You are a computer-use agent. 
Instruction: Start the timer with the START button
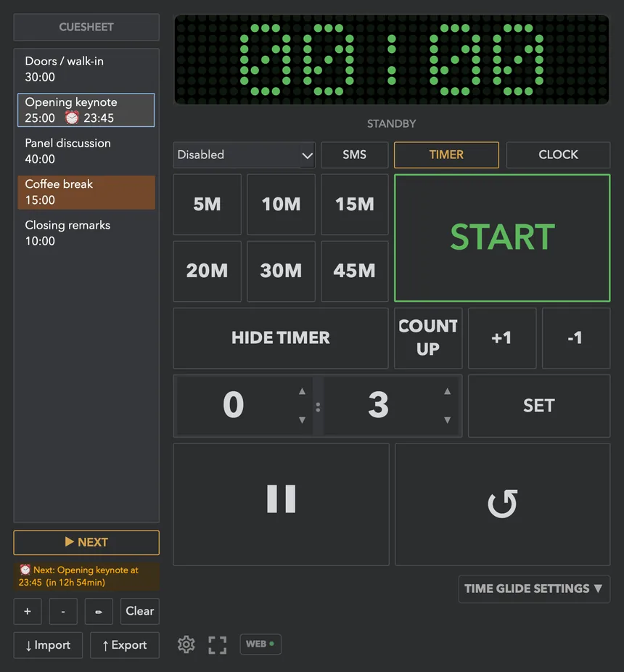click(502, 238)
